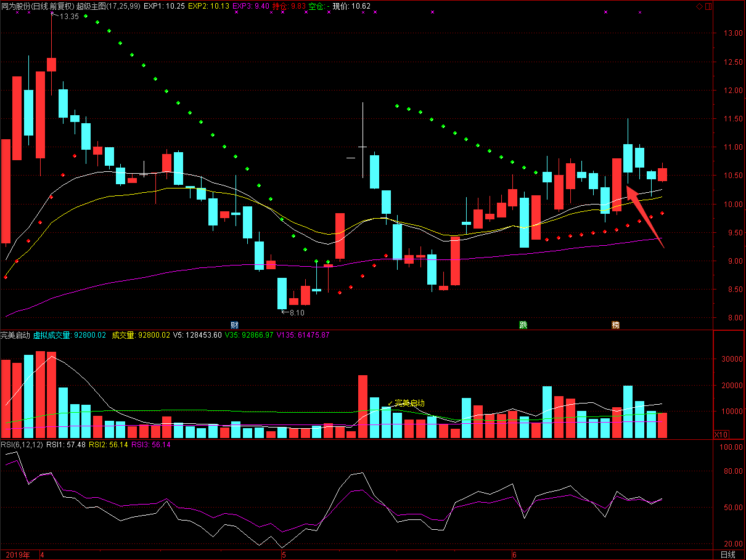Click the '2019年' label on time axis

pyautogui.click(x=17, y=554)
